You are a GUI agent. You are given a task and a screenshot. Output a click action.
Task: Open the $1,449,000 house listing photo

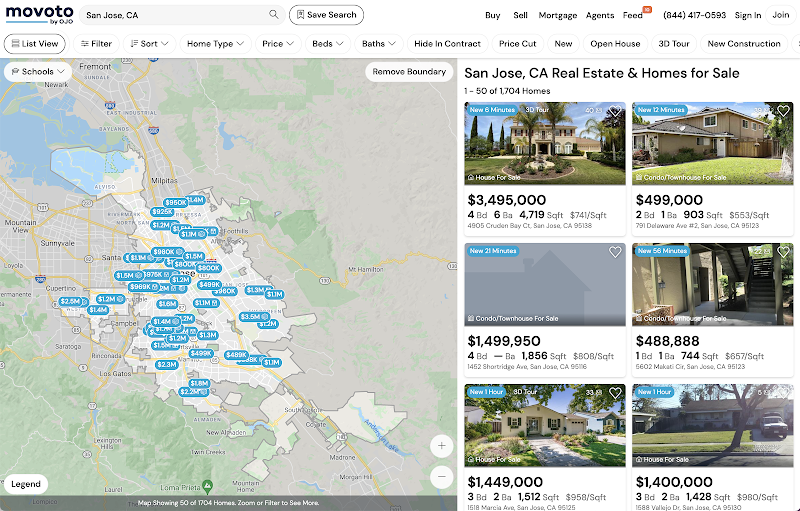point(545,425)
